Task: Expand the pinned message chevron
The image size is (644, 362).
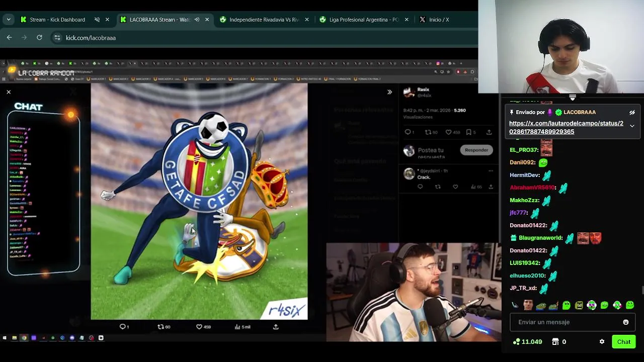Action: 632,126
